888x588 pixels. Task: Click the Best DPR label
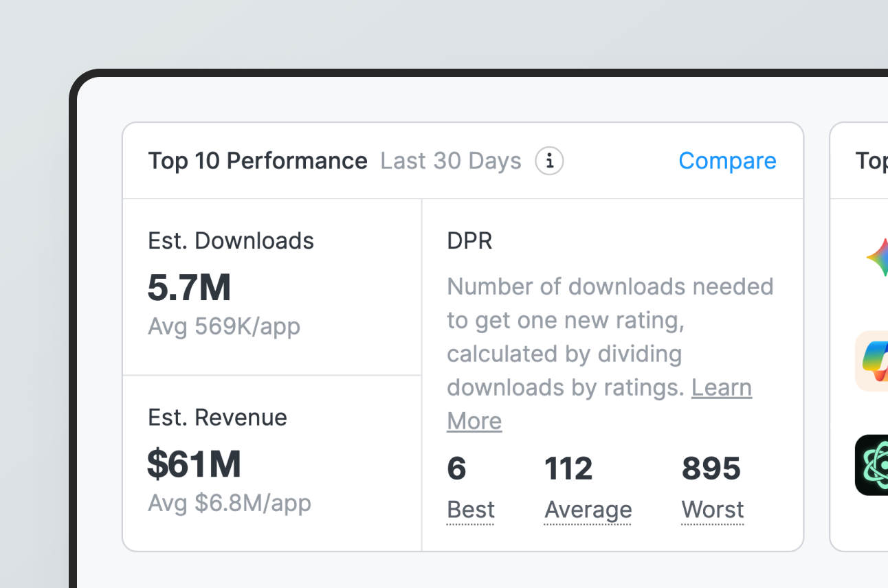click(470, 510)
